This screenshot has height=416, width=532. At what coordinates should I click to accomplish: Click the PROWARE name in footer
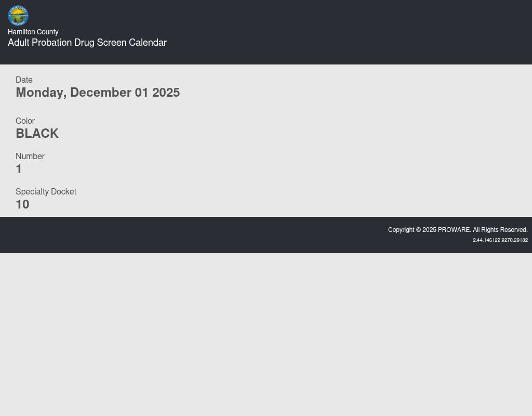454,230
